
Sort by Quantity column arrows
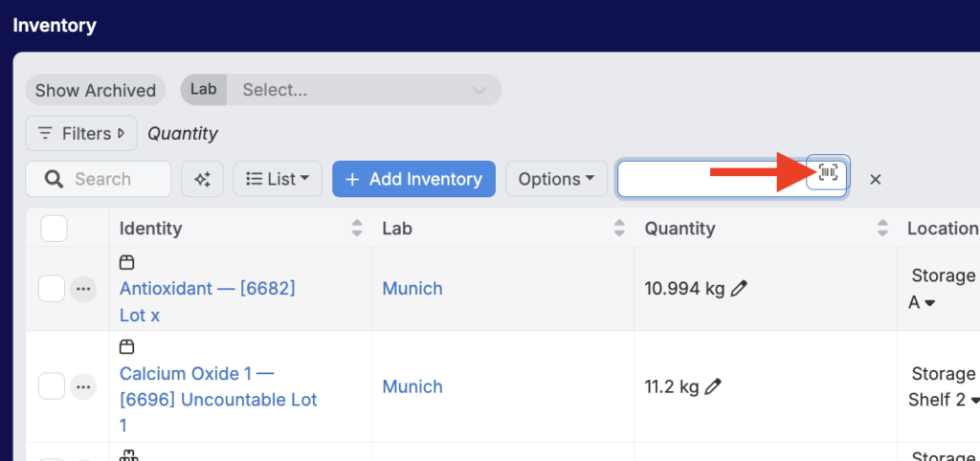882,229
